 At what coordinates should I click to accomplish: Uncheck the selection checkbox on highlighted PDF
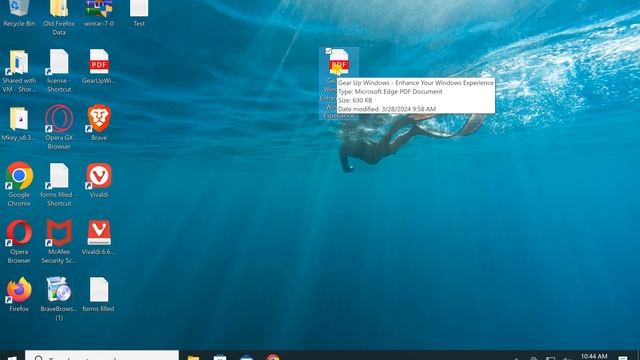tap(328, 51)
